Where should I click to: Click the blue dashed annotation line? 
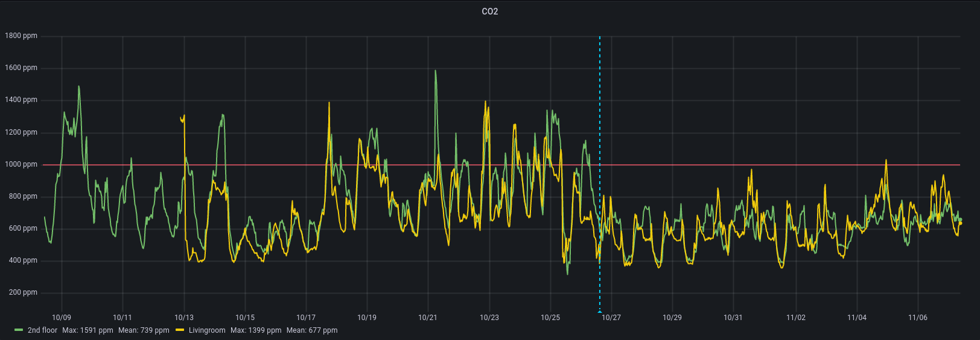tap(600, 91)
